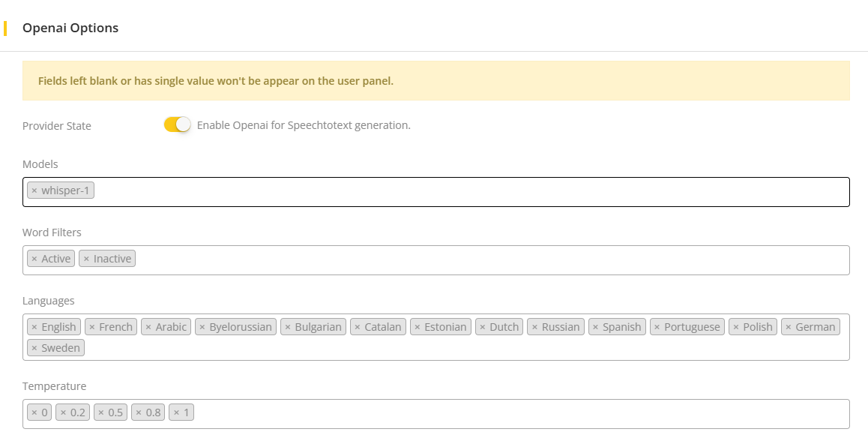Remove the Portuguese language tag

tap(657, 328)
